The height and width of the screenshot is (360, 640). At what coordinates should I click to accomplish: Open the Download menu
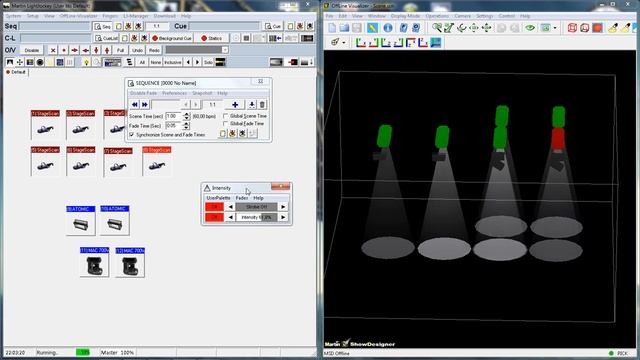[164, 16]
